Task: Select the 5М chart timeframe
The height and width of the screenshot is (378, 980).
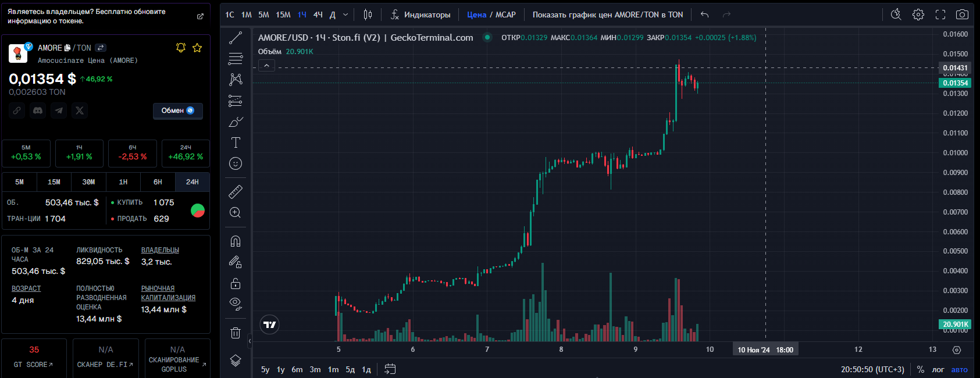Action: click(263, 15)
